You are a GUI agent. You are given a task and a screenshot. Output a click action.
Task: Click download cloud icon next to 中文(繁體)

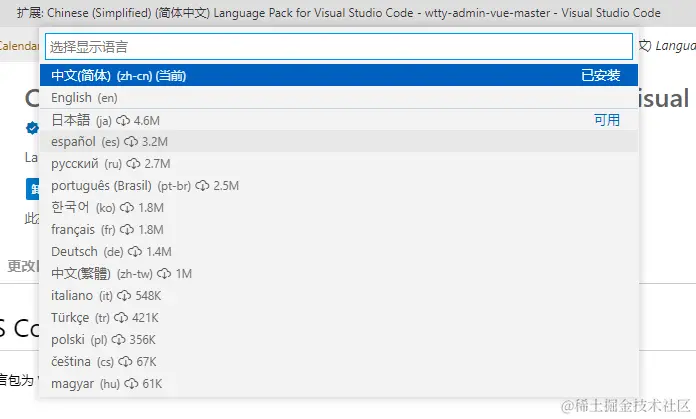(x=164, y=274)
